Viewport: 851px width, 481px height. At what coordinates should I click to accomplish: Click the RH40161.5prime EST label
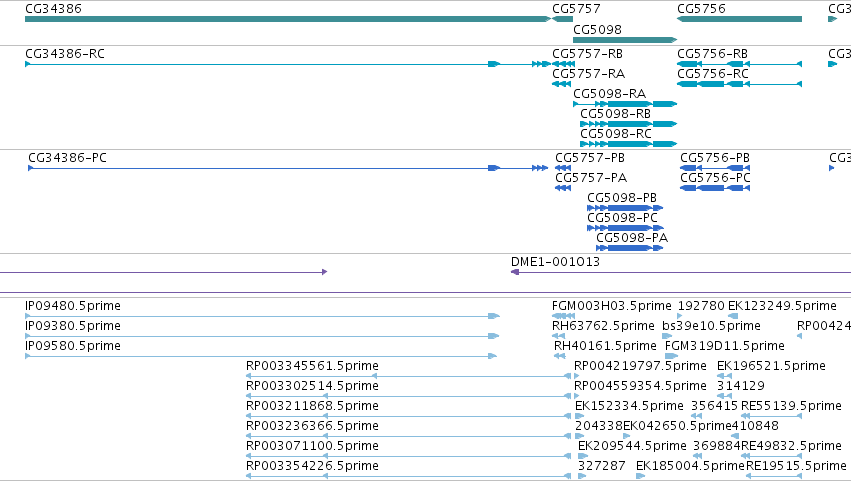[x=605, y=346]
